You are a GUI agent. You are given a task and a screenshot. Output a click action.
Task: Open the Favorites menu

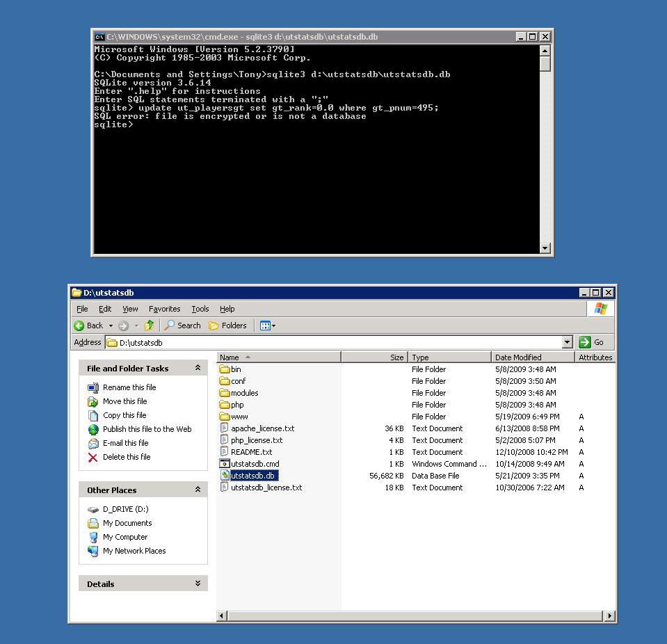(x=164, y=309)
